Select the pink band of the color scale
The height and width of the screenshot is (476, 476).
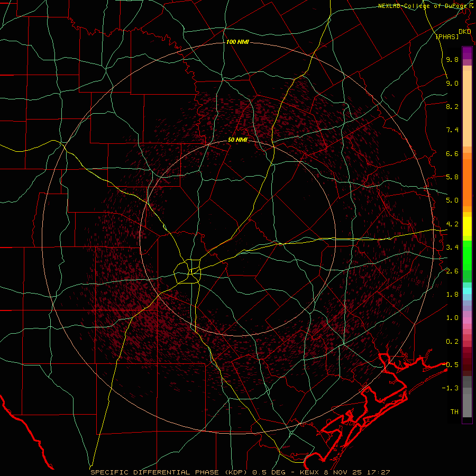467,320
